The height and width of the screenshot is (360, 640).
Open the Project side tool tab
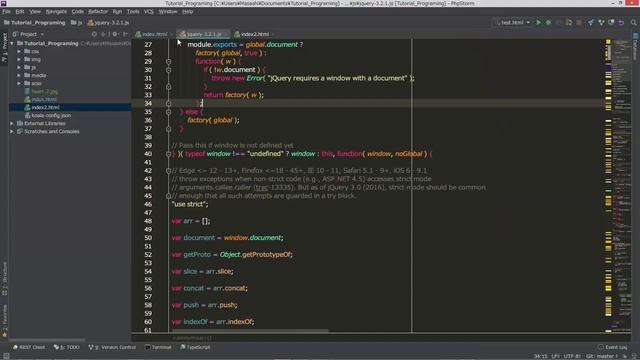tap(4, 47)
